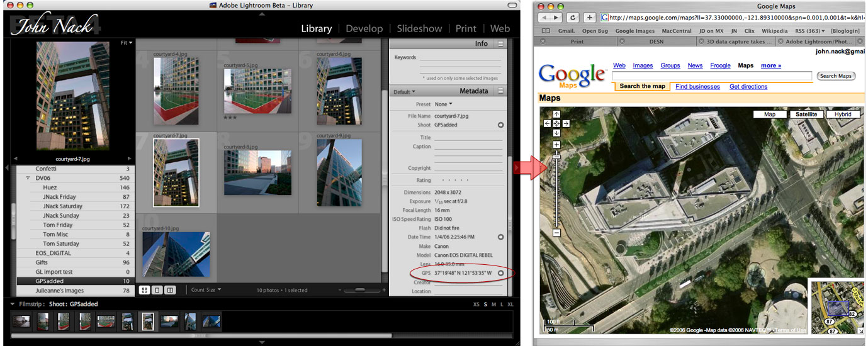
Task: Zoom out the map with minus button
Action: pos(556,233)
